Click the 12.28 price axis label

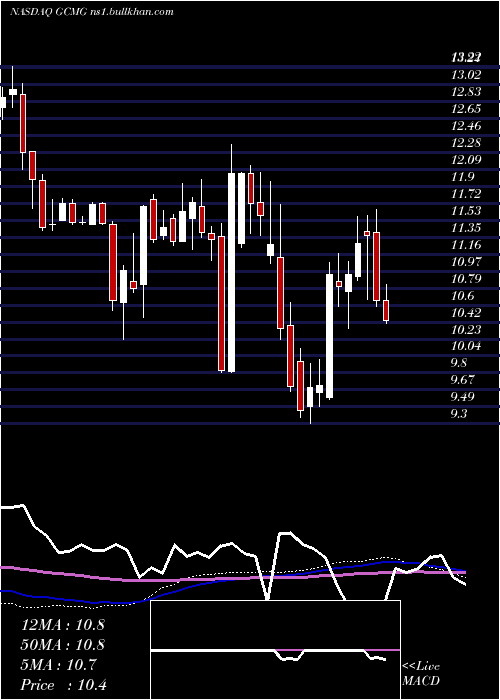tap(466, 143)
